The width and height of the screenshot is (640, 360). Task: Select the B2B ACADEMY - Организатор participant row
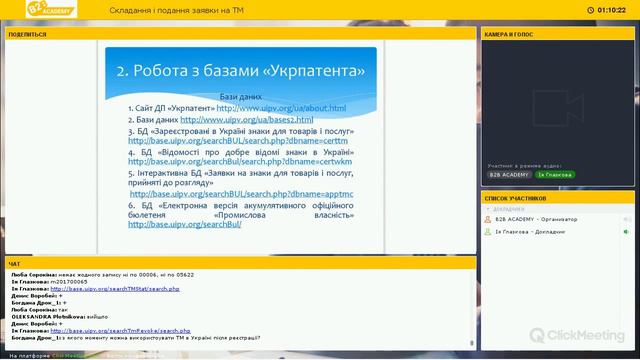tap(558, 220)
